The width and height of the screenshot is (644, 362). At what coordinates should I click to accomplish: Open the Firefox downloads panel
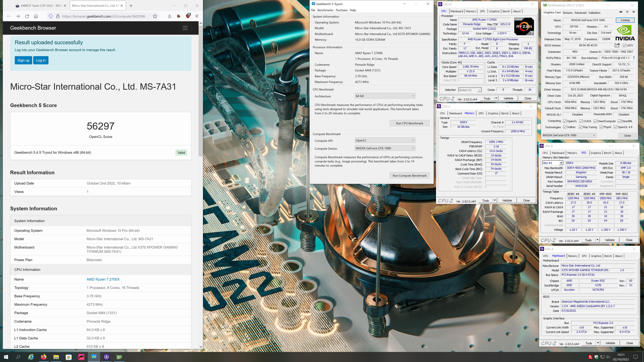[x=170, y=16]
